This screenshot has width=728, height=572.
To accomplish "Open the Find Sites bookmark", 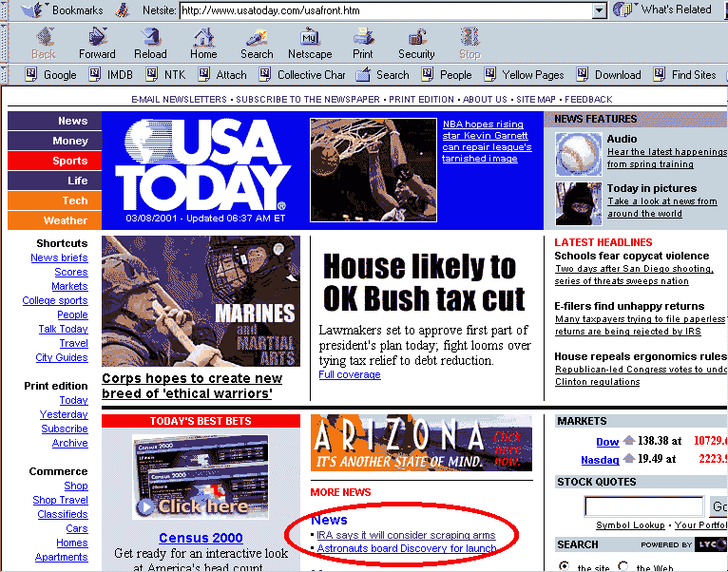I will [x=685, y=75].
